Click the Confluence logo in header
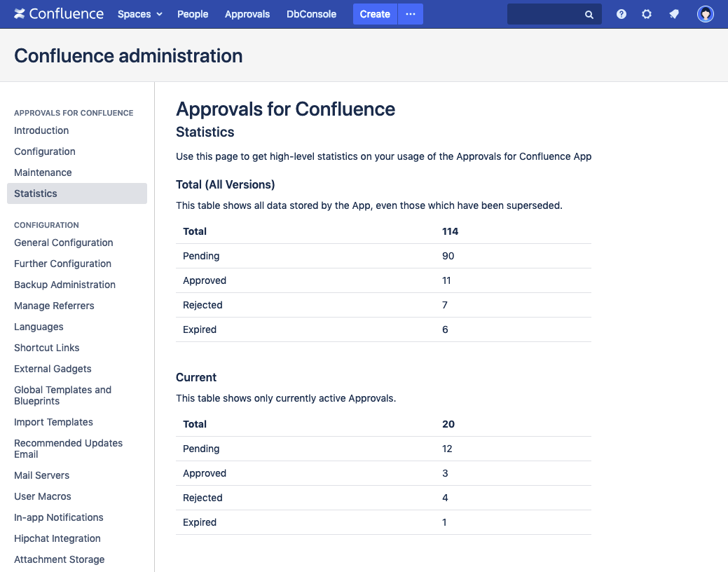Screen dimensions: 728x572 (x=59, y=14)
